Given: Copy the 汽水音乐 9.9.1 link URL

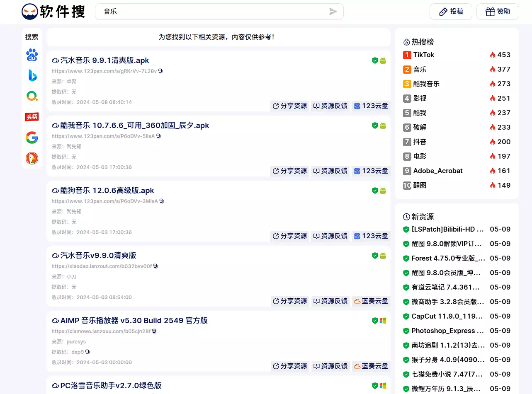Looking at the screenshot, I should (160, 71).
